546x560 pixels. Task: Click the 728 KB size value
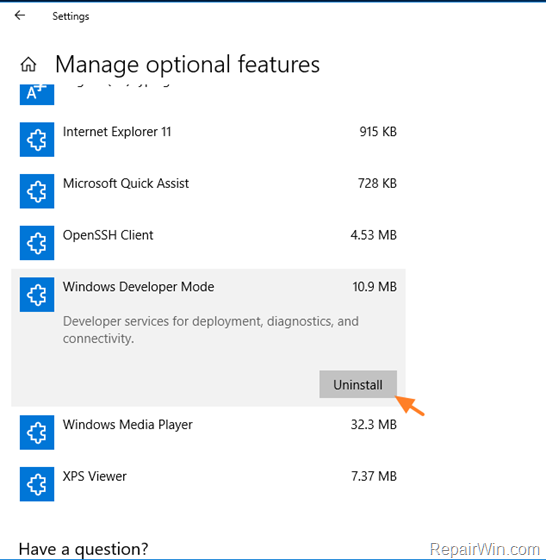(377, 184)
